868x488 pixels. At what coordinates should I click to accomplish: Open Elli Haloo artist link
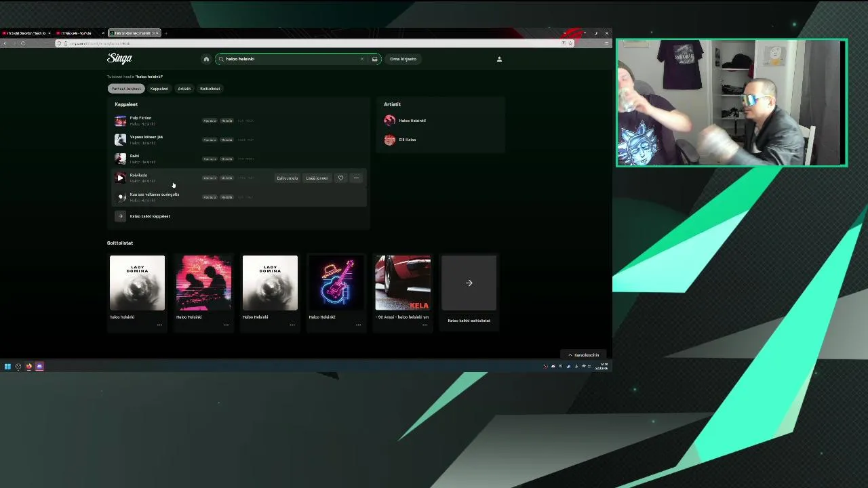(408, 140)
